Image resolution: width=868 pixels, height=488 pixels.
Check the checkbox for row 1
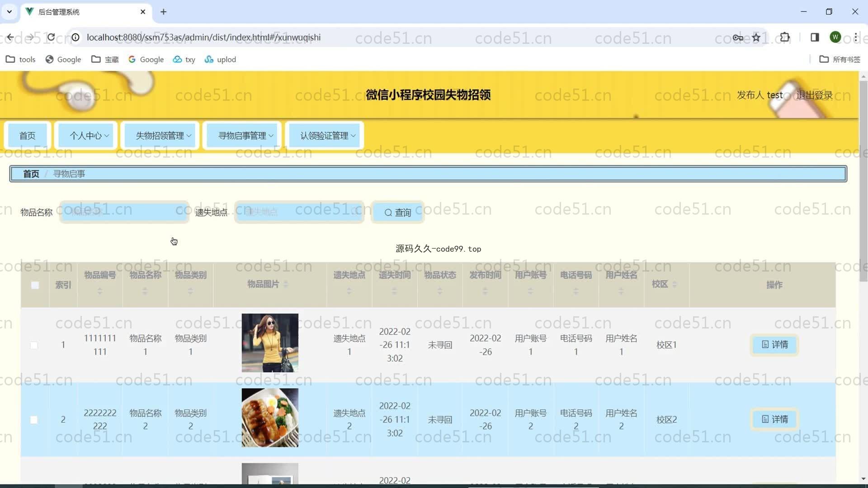click(34, 345)
